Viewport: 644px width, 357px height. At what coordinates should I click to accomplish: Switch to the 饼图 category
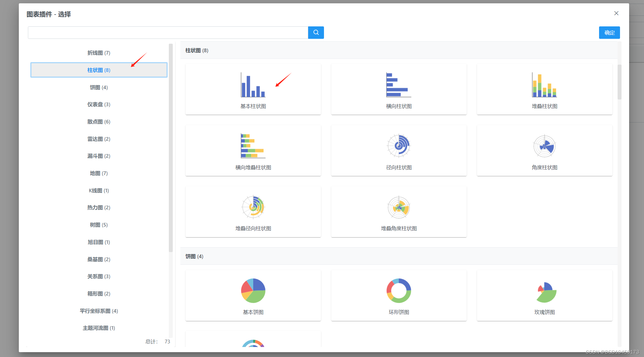[x=98, y=87]
